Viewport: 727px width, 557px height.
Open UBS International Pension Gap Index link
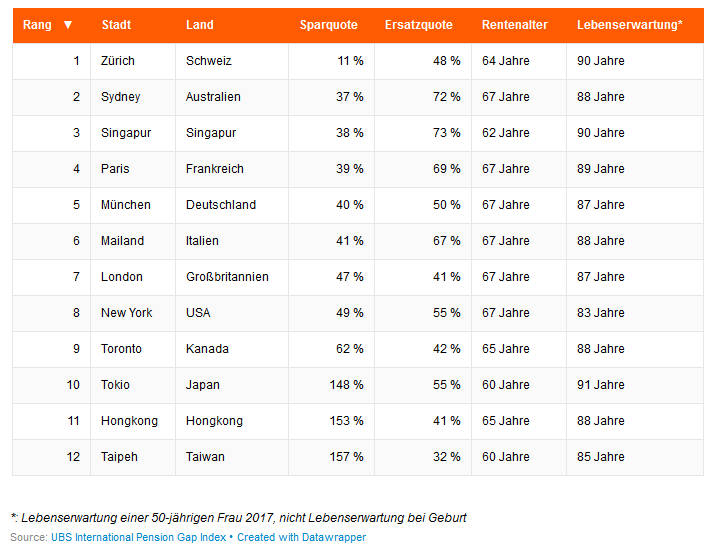coord(138,537)
